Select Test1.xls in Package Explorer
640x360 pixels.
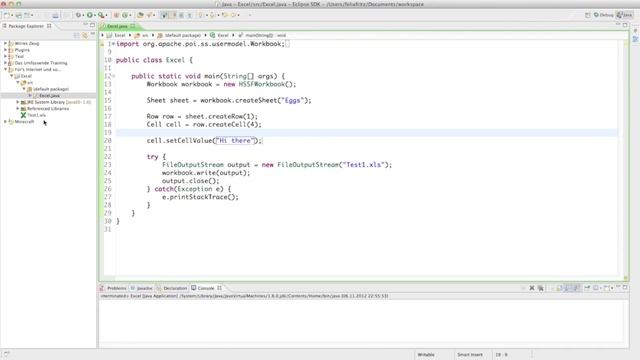[33, 115]
